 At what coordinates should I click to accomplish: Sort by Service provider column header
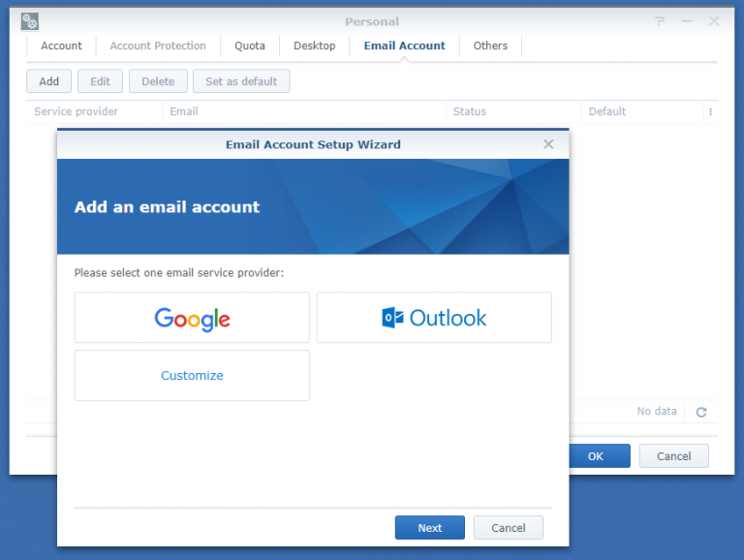coord(94,111)
